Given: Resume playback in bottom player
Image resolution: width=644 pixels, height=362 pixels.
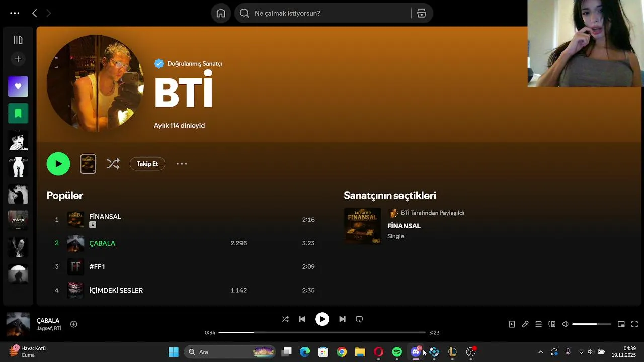Looking at the screenshot, I should coord(322,319).
